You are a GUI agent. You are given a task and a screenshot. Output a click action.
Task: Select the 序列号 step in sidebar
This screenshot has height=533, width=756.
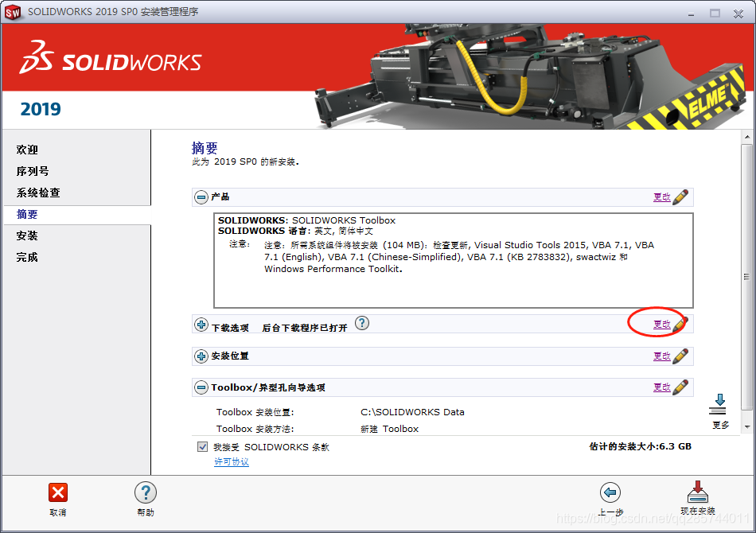pyautogui.click(x=33, y=171)
